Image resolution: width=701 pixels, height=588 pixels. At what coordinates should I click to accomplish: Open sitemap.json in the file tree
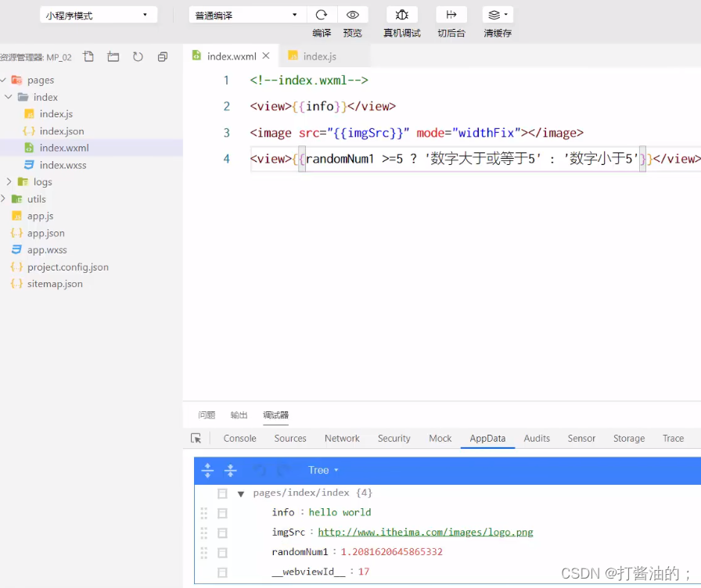click(x=55, y=284)
